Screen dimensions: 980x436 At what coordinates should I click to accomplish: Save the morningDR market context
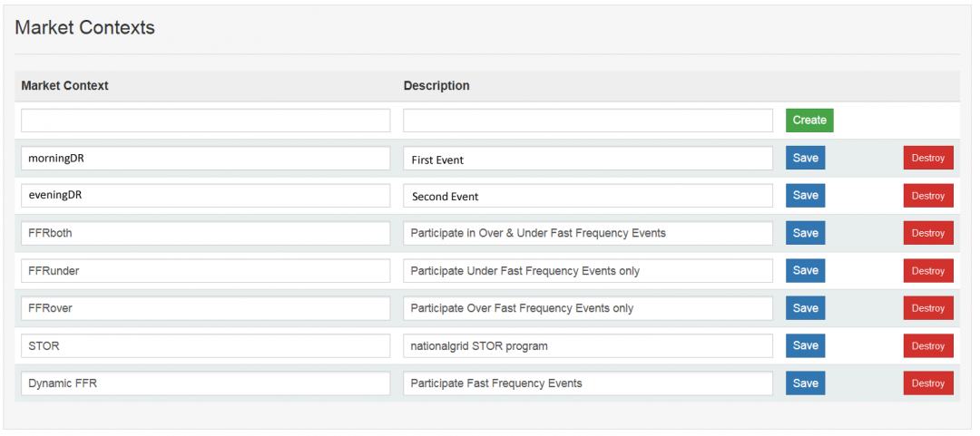(x=805, y=158)
